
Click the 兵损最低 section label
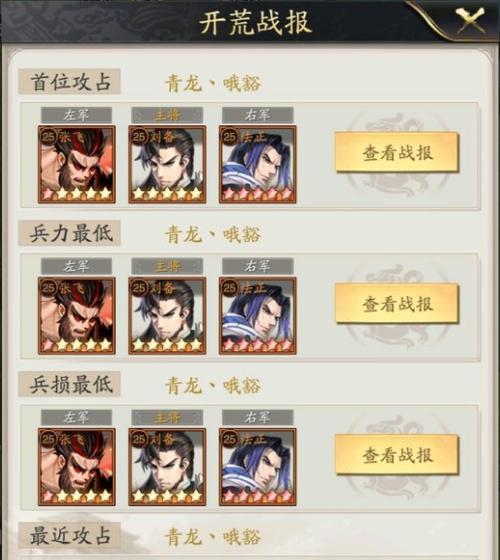pos(70,384)
